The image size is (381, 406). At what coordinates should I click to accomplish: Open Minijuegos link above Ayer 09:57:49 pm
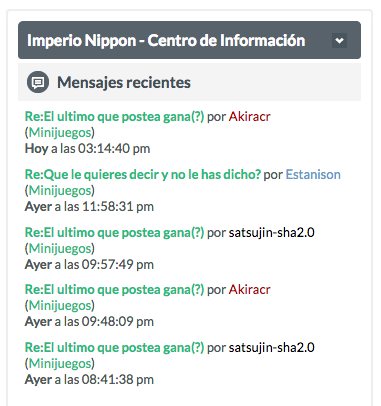(60, 249)
